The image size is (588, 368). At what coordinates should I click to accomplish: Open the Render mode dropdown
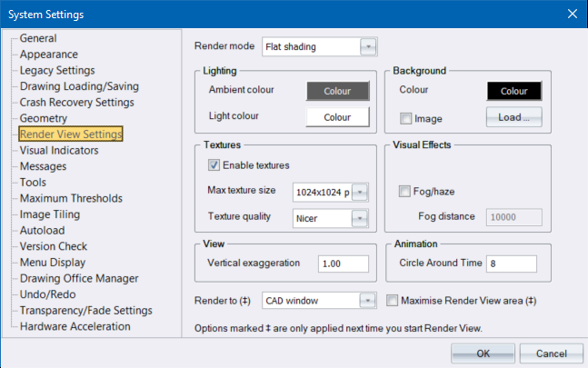coord(367,46)
